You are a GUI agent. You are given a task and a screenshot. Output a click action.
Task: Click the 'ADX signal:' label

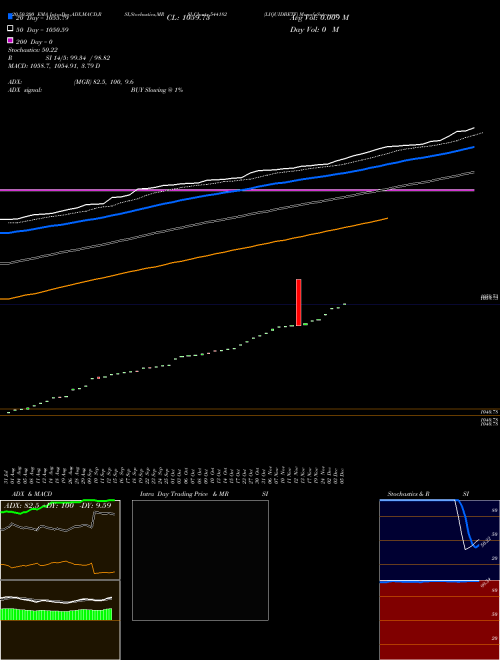pos(25,90)
